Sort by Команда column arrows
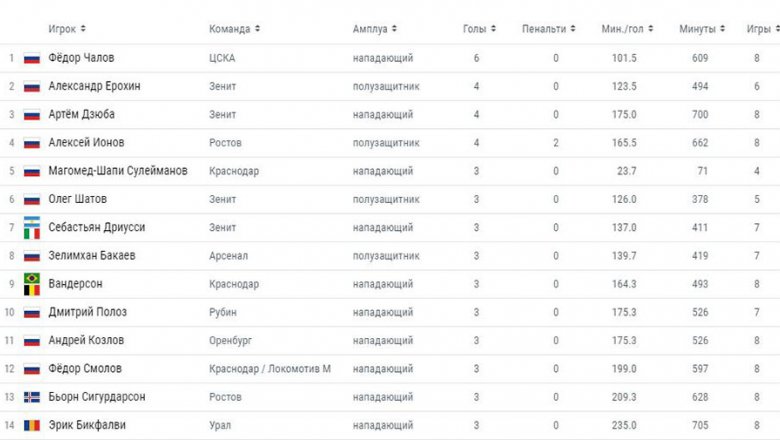780x440 pixels. (257, 29)
